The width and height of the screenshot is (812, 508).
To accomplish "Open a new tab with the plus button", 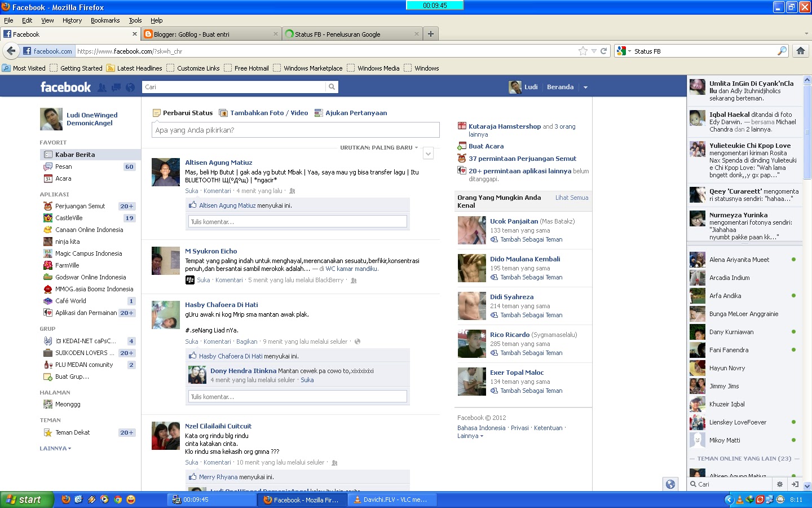I will (431, 34).
